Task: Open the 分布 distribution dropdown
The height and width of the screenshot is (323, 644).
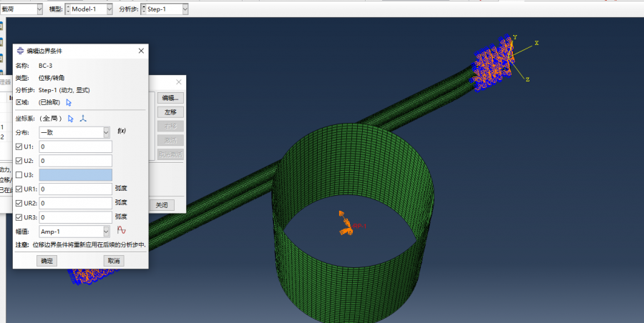Action: coord(74,132)
